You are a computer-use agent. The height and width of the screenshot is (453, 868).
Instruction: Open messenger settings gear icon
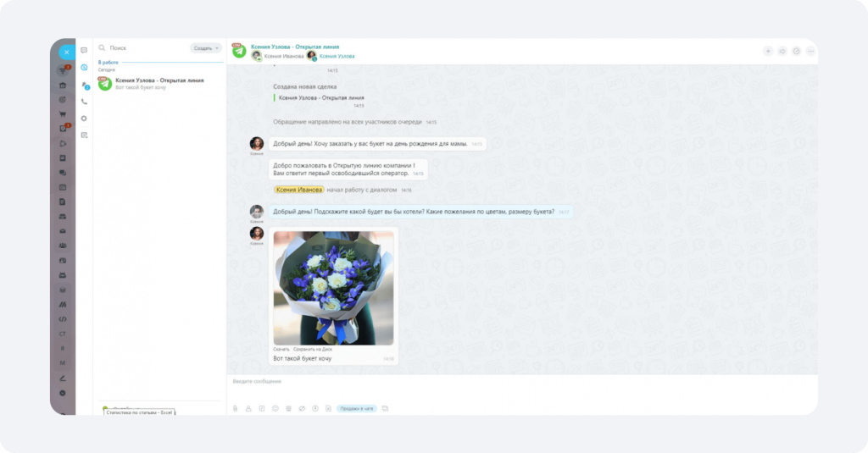tap(84, 119)
